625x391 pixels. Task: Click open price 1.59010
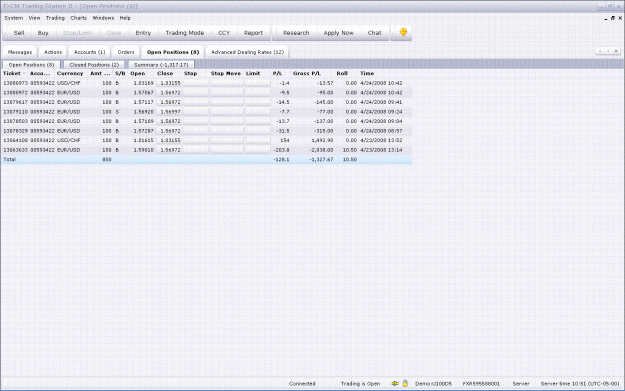pyautogui.click(x=143, y=150)
